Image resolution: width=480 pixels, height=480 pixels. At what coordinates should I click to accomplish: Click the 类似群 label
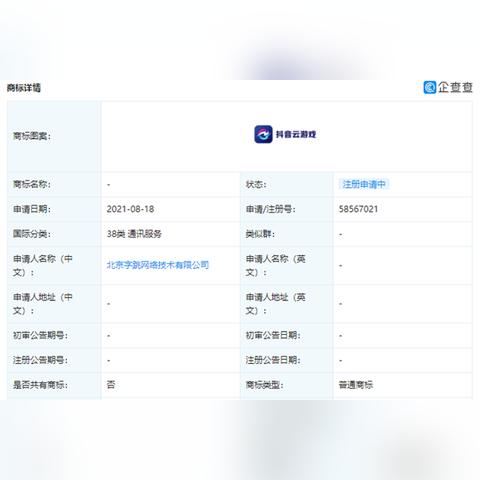pos(260,234)
